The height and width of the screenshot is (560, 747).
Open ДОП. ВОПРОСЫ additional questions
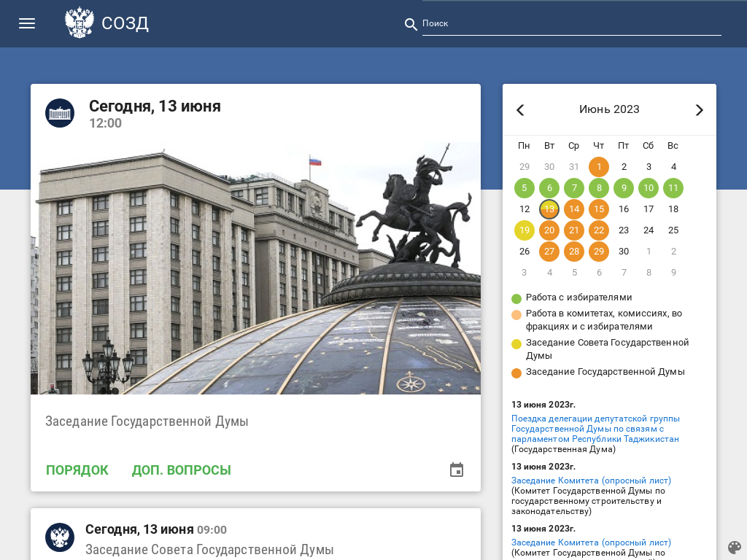click(x=182, y=470)
